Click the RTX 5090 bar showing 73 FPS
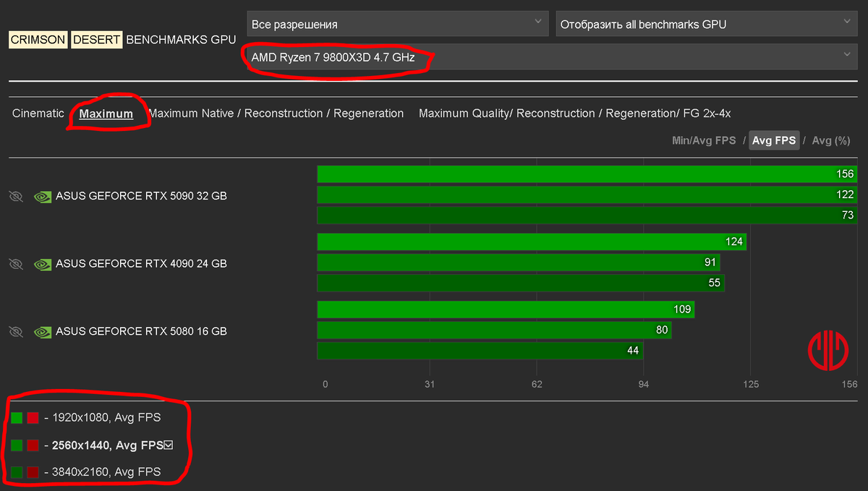 point(587,215)
